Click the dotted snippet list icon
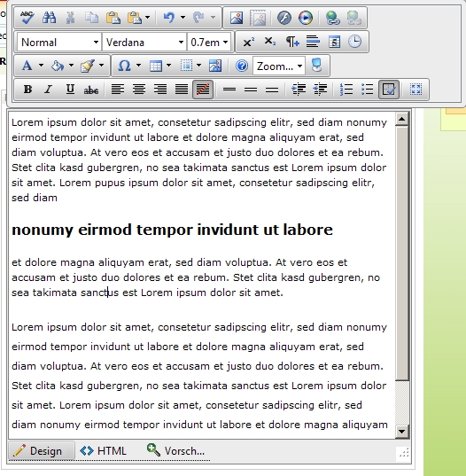The height and width of the screenshot is (476, 466). (186, 66)
